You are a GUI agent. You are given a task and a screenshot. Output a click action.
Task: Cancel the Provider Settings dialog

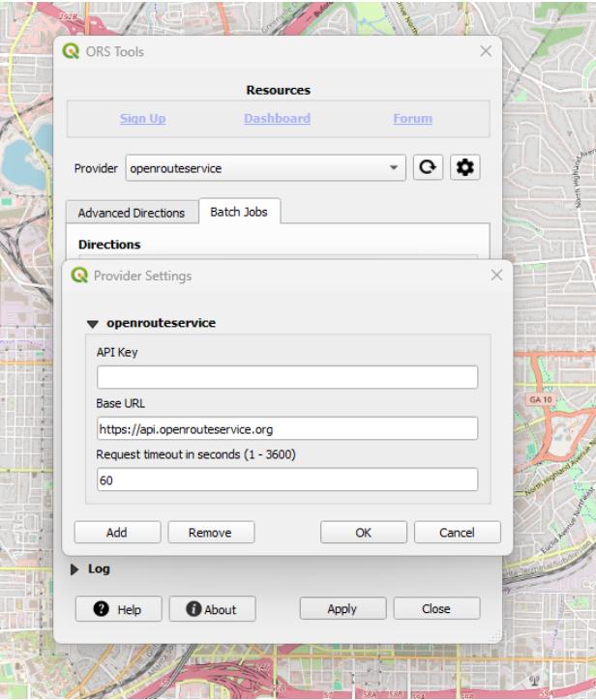[x=458, y=532]
